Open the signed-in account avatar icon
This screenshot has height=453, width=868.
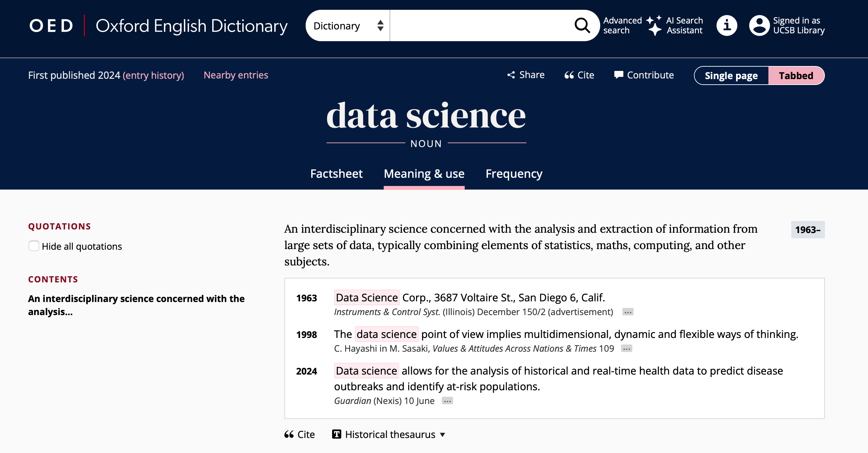click(x=759, y=25)
